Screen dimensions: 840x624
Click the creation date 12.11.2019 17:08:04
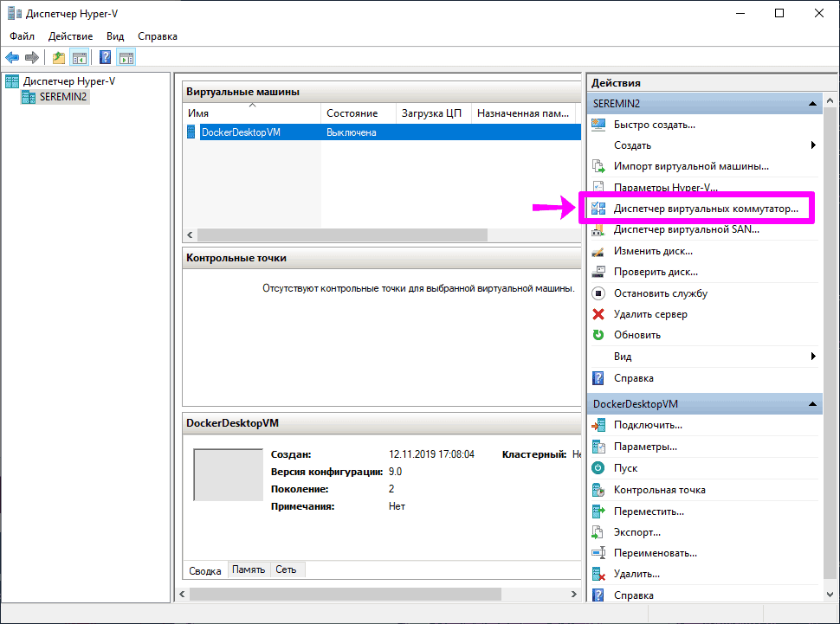click(x=431, y=454)
